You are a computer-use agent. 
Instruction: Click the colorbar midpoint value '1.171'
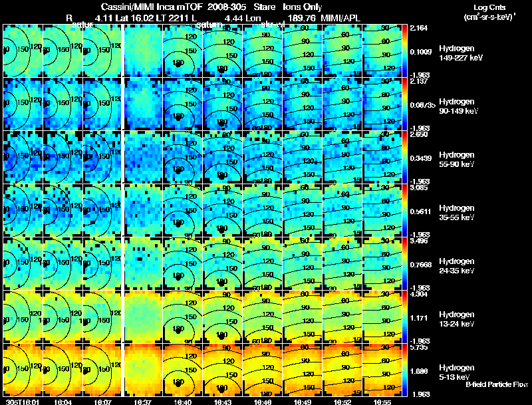point(419,318)
